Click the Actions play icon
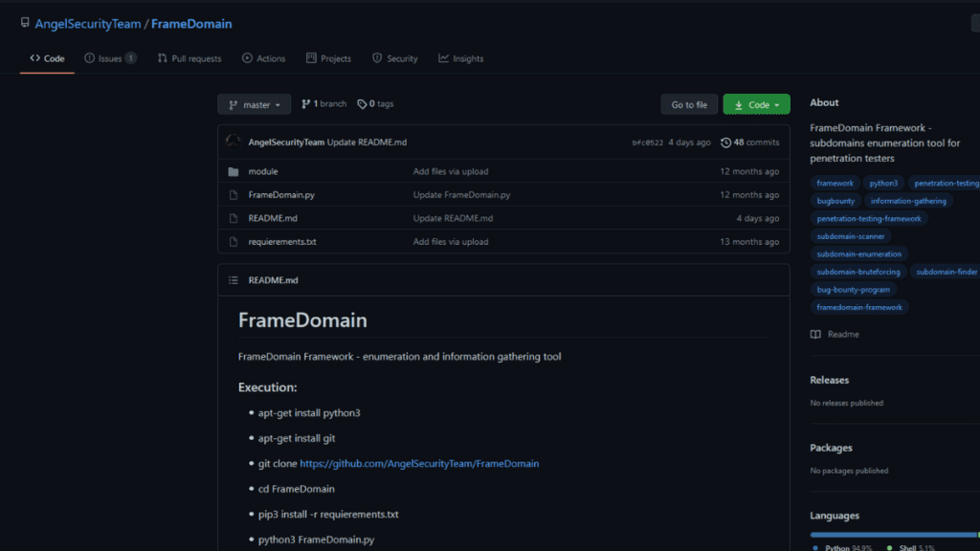Screen dimensions: 980x551 click(x=248, y=58)
